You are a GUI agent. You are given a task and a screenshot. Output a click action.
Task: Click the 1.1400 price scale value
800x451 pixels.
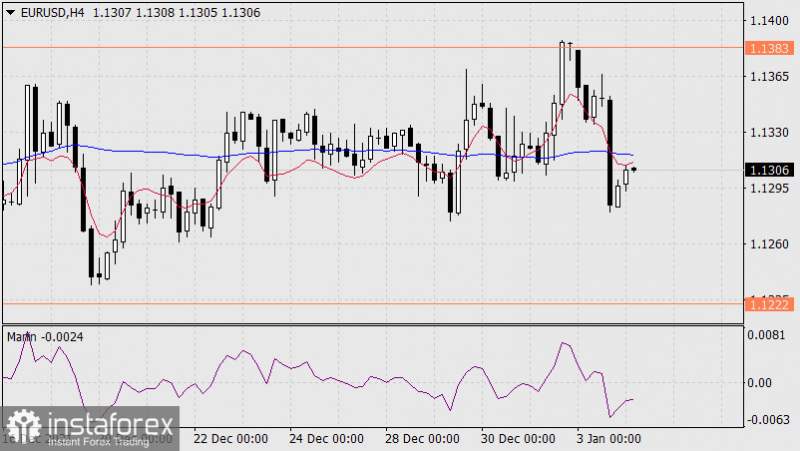(x=768, y=20)
